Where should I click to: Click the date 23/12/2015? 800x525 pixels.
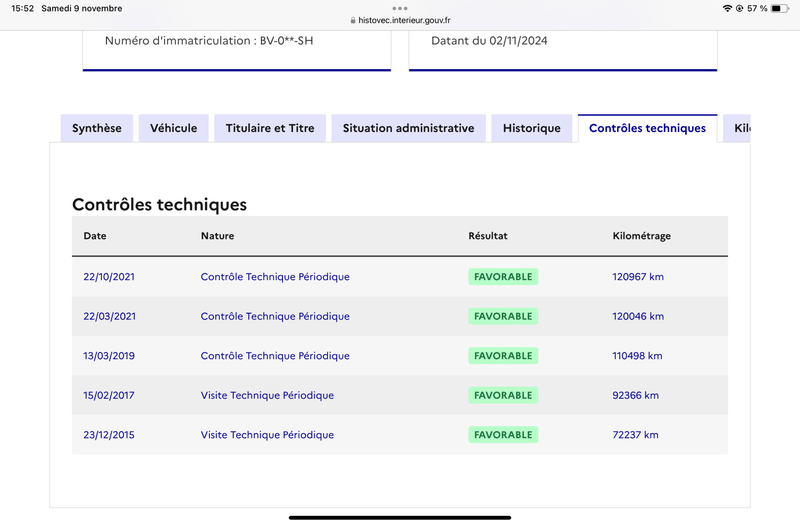pyautogui.click(x=109, y=435)
